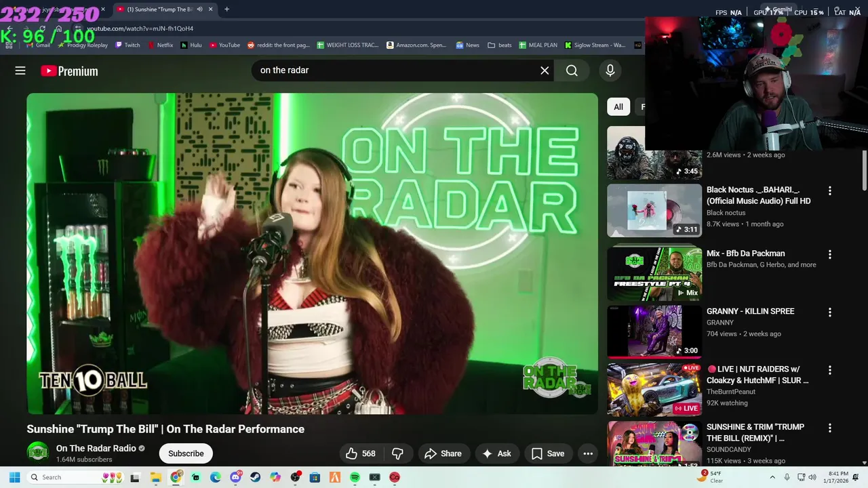Open Microsoft Store from taskbar
This screenshot has width=868, height=488.
315,477
